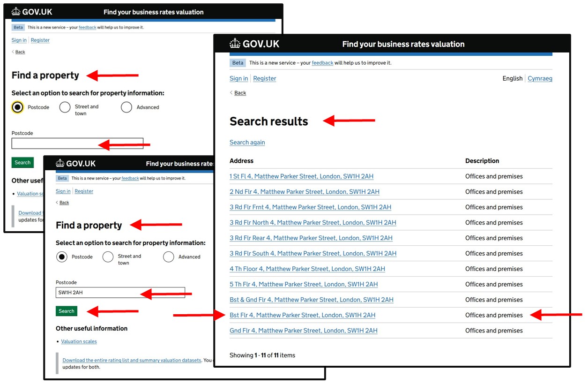Select the 3 Rd Flr North 4 address link
588x385 pixels.
click(x=313, y=223)
